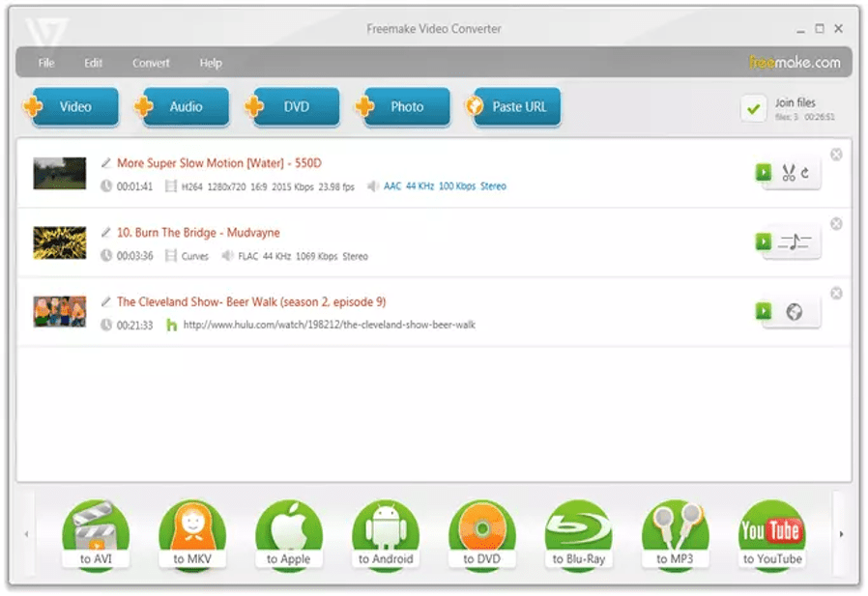
Task: Open the Convert menu
Action: tap(151, 63)
